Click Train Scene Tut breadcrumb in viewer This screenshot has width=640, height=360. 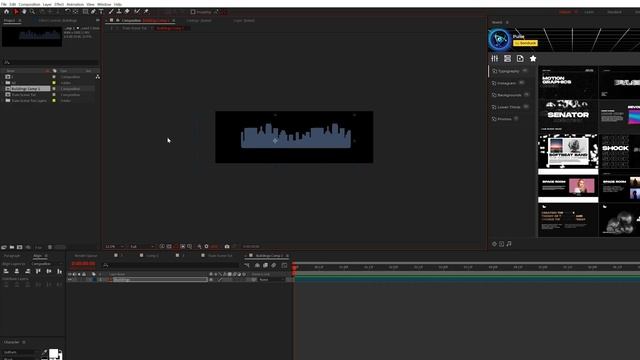click(x=134, y=28)
